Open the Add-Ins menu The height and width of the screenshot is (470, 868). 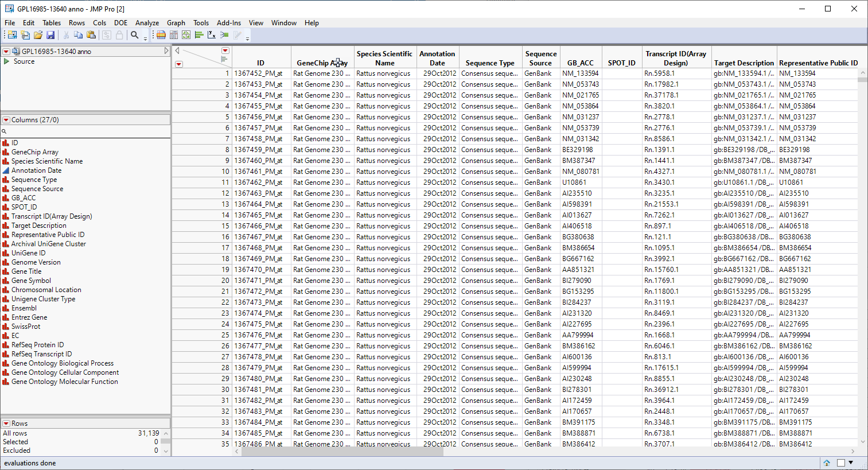228,23
